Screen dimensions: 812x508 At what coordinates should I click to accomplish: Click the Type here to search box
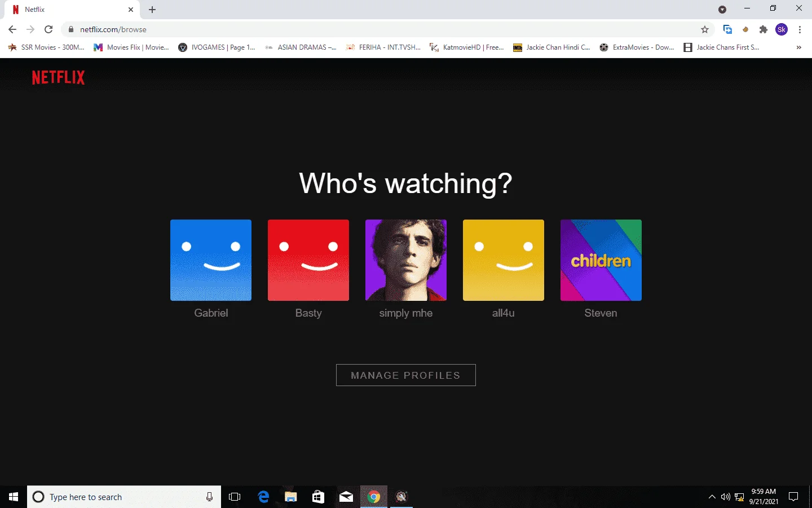pos(124,497)
